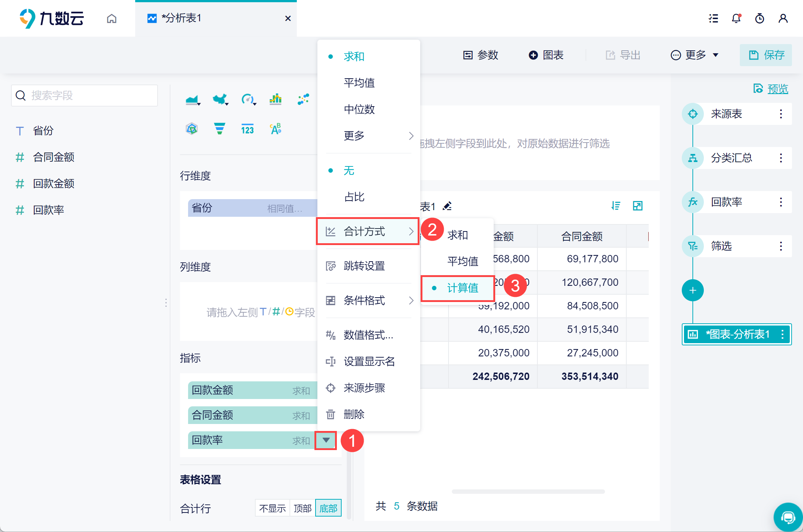Select 平均值 in the 合计方式 submenu
The image size is (803, 532).
(x=462, y=261)
